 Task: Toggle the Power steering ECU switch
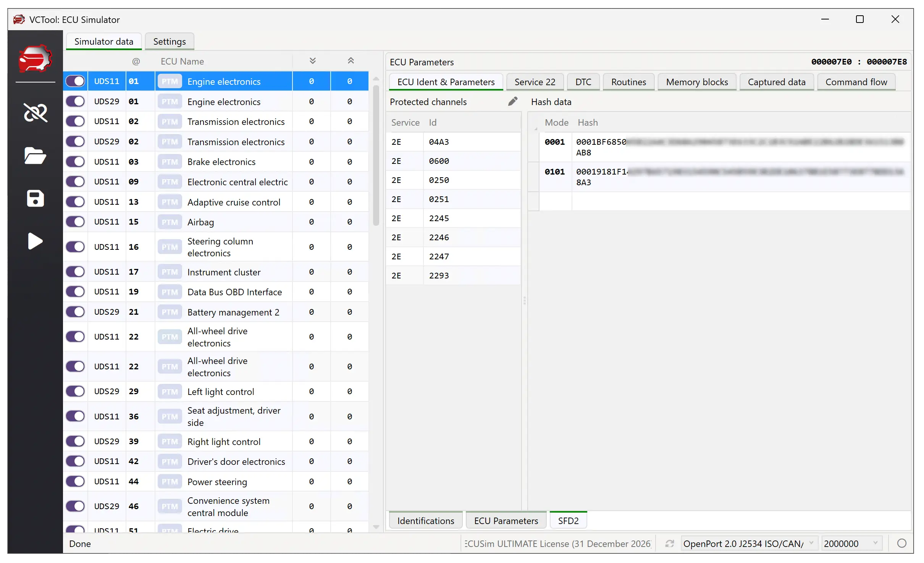coord(75,481)
